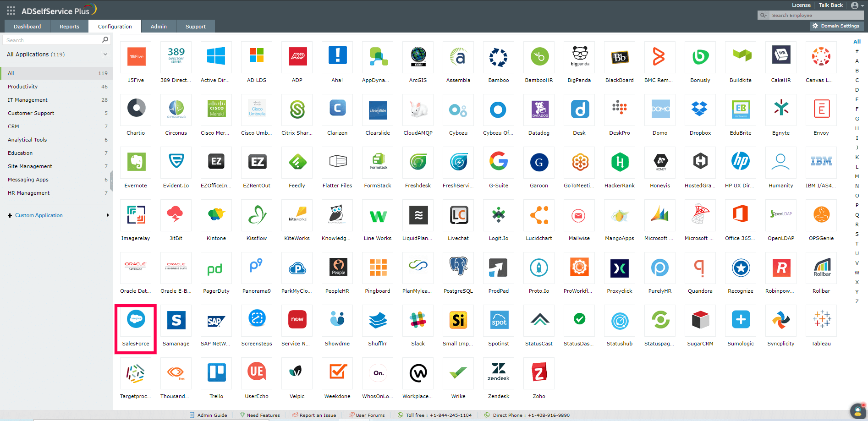The image size is (868, 421).
Task: Switch to the Reports tab
Action: (x=69, y=27)
